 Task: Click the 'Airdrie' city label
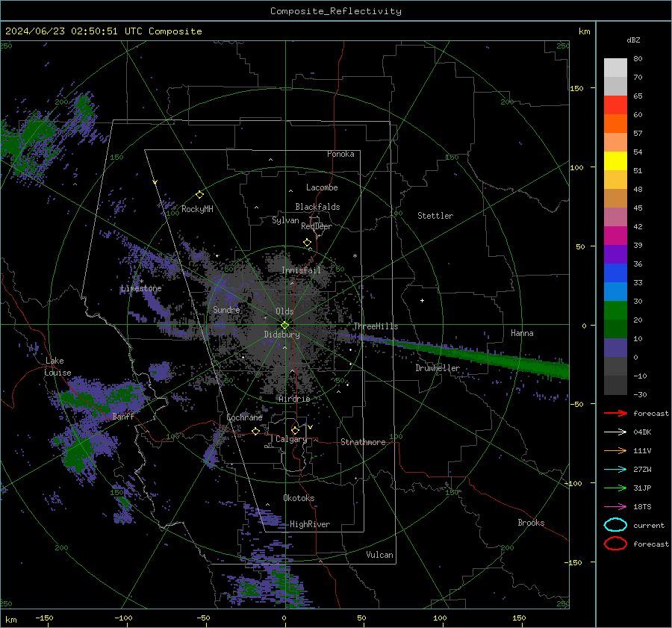point(294,399)
